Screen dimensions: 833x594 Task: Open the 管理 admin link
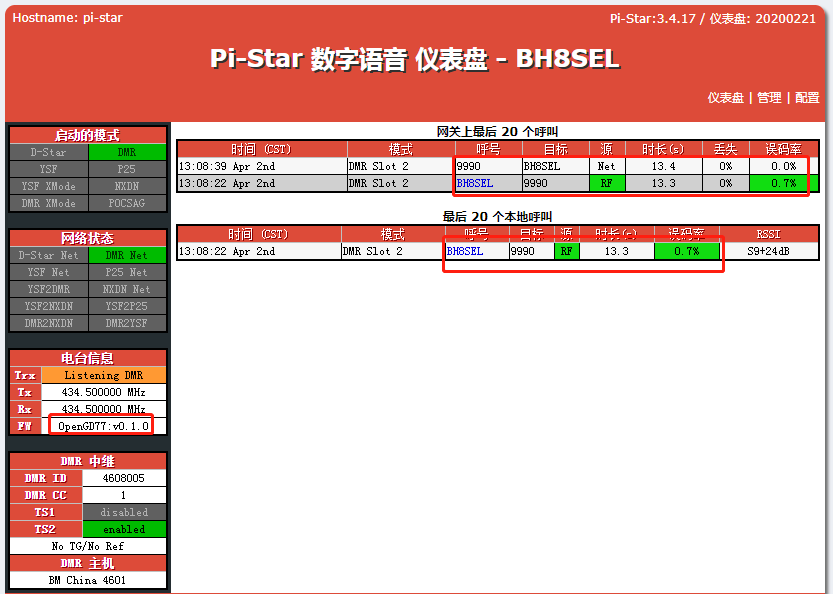[769, 98]
